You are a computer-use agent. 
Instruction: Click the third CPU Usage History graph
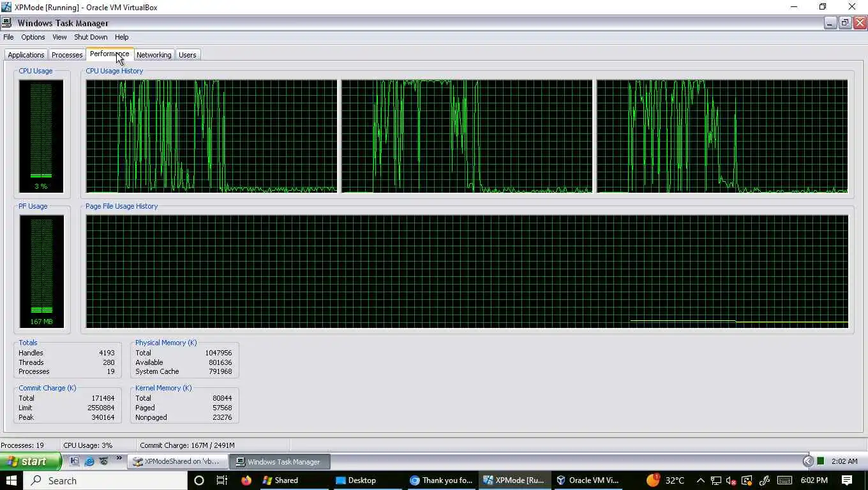point(722,136)
